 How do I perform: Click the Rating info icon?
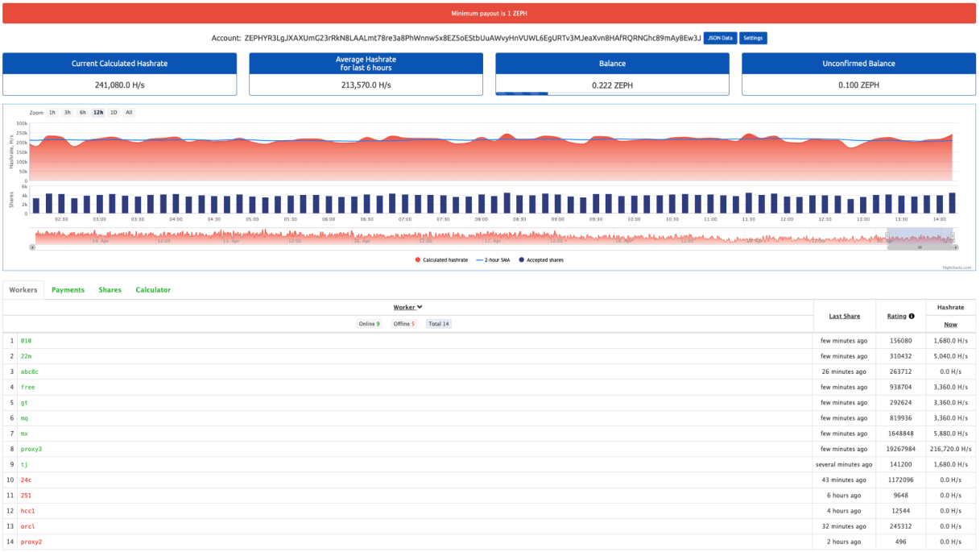click(912, 316)
